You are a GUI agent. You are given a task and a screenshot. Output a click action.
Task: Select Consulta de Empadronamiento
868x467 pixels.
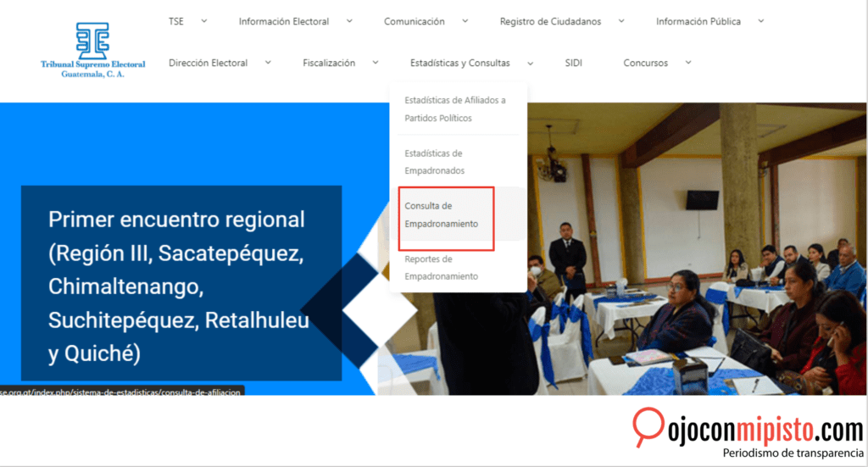tap(440, 215)
